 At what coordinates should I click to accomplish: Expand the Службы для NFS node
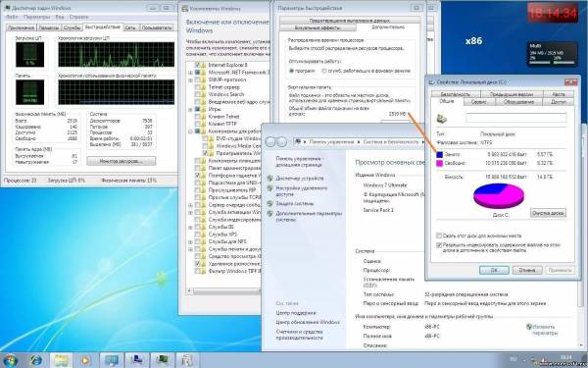pos(190,241)
